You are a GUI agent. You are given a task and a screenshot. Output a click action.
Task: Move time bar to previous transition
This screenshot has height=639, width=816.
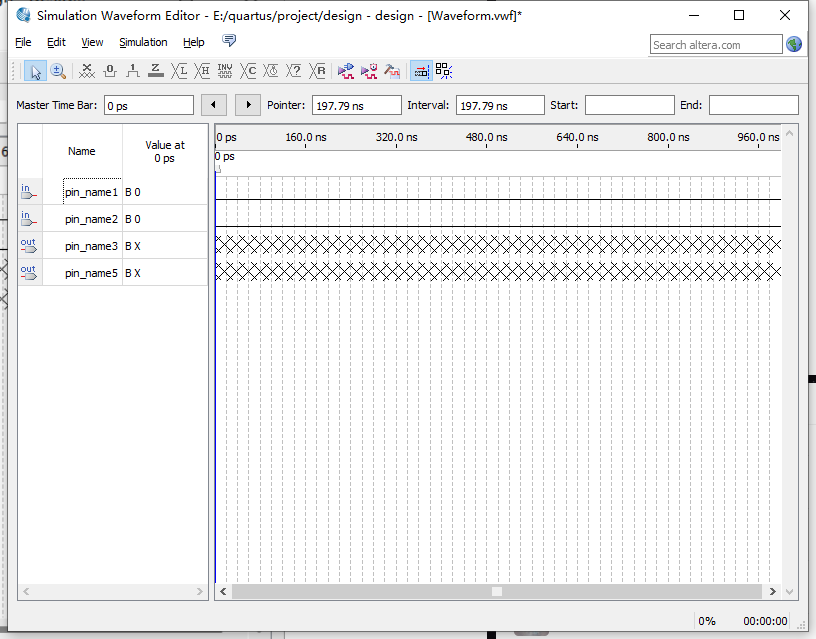click(x=214, y=105)
